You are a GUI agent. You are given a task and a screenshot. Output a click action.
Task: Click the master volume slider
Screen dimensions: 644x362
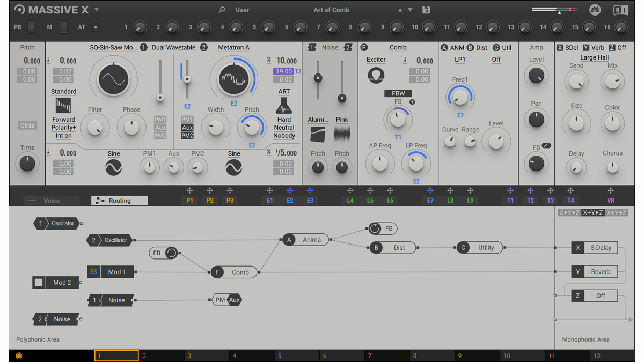[554, 10]
